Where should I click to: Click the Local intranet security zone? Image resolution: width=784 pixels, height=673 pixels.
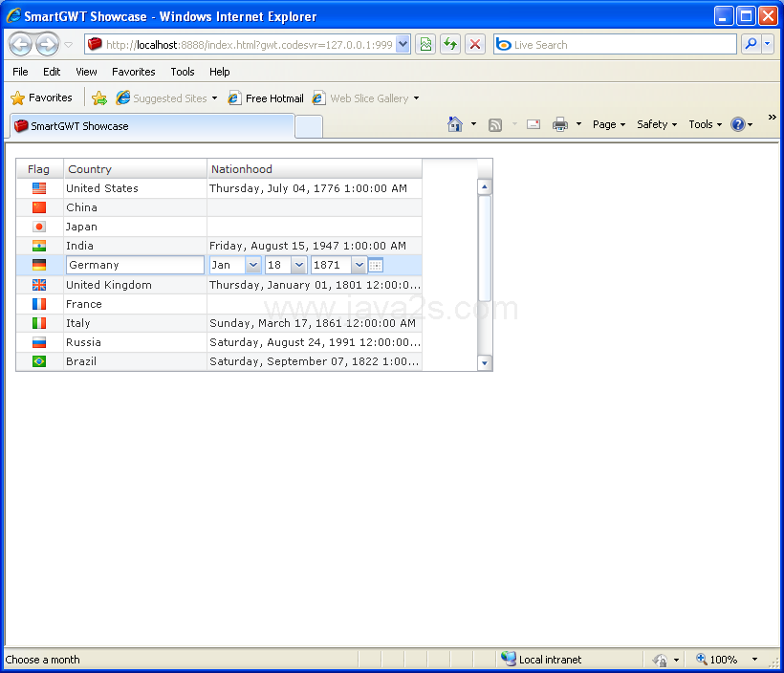542,660
